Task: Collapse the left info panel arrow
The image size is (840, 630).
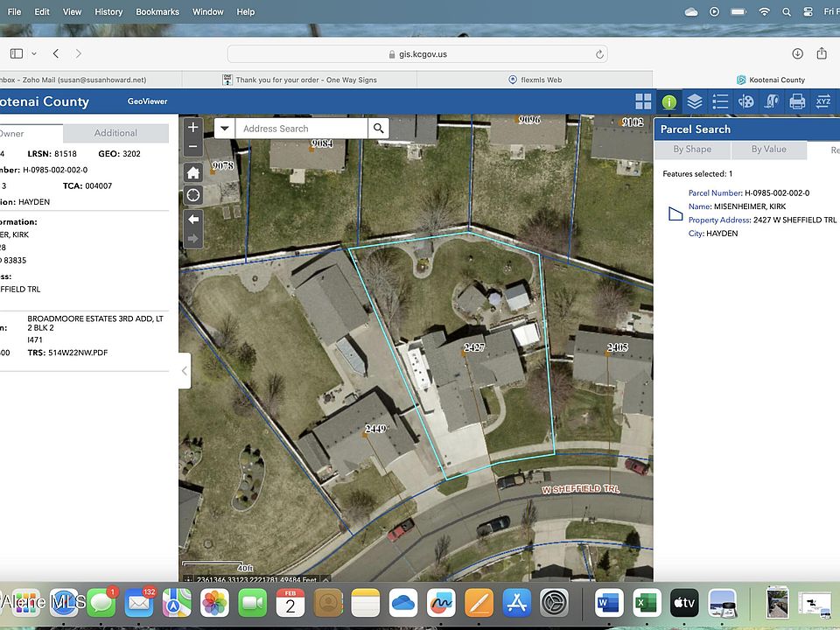Action: [x=184, y=371]
